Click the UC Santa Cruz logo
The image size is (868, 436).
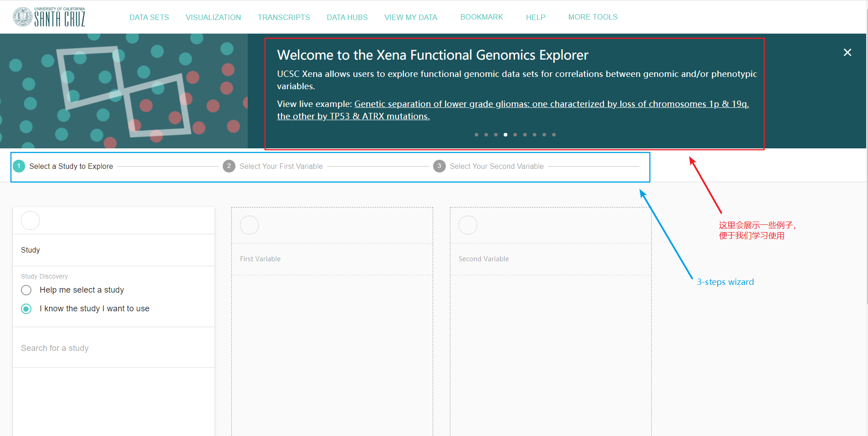coord(49,17)
